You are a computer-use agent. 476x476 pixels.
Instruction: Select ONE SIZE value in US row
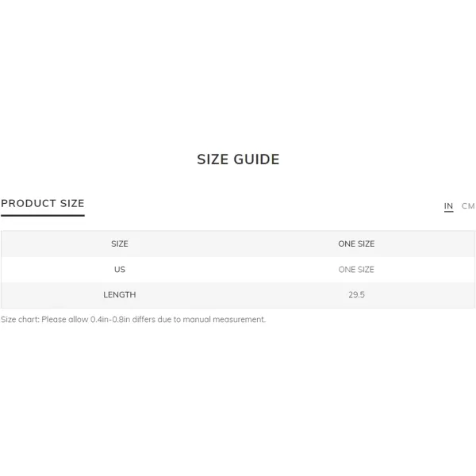click(x=356, y=269)
